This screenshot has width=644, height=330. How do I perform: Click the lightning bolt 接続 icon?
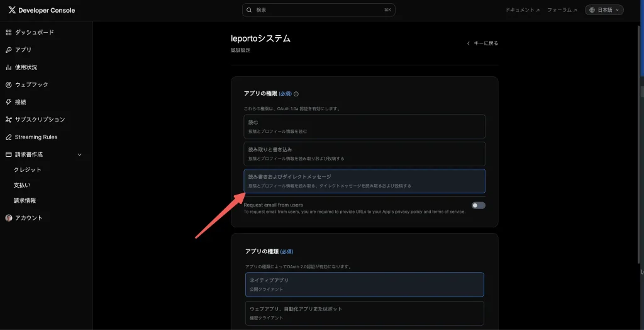(9, 102)
